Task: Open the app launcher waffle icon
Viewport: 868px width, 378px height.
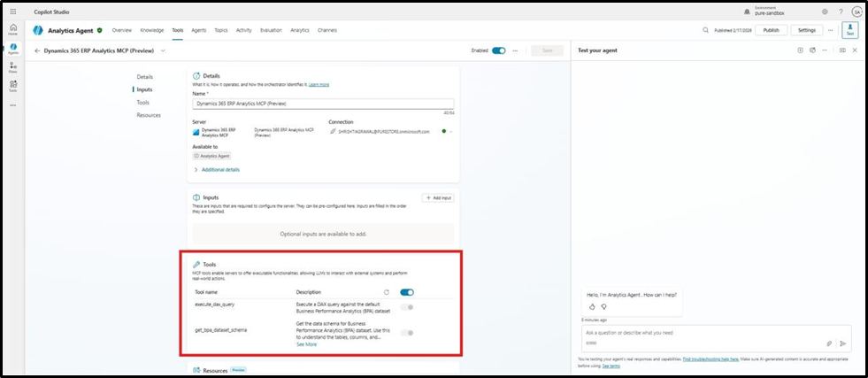Action: click(13, 12)
